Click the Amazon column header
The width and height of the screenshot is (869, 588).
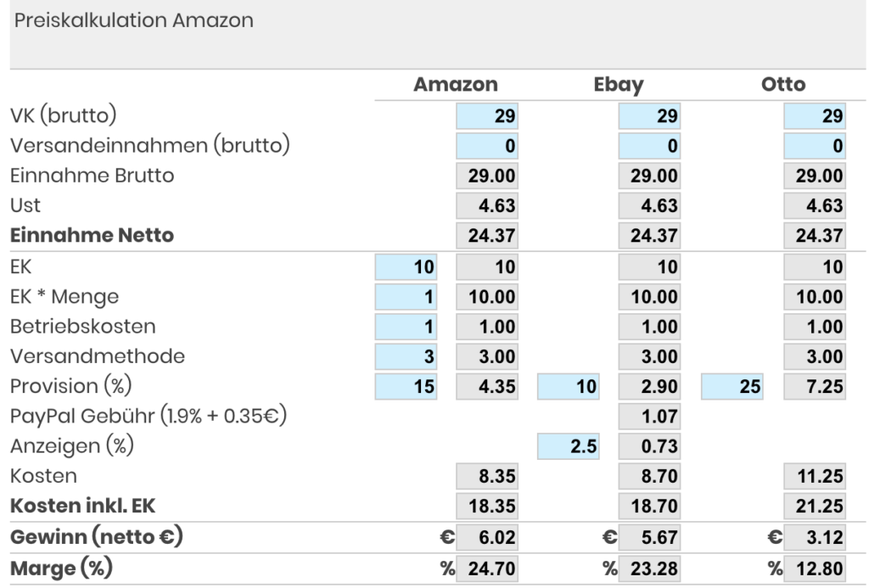pos(455,85)
